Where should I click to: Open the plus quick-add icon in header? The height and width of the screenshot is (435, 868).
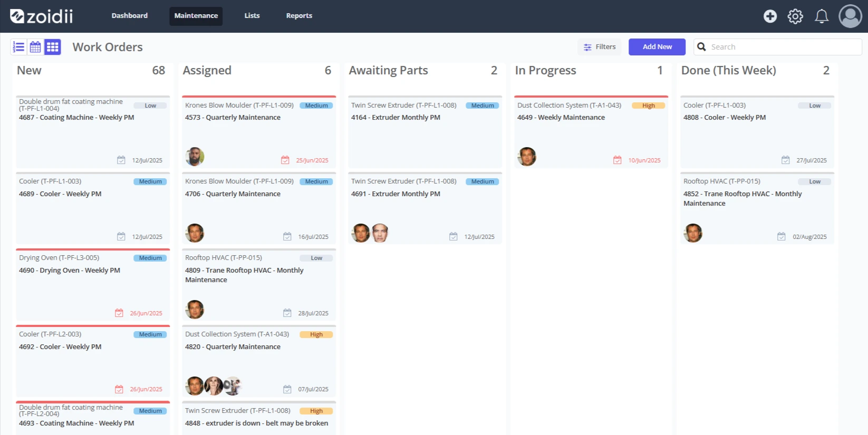(x=770, y=16)
